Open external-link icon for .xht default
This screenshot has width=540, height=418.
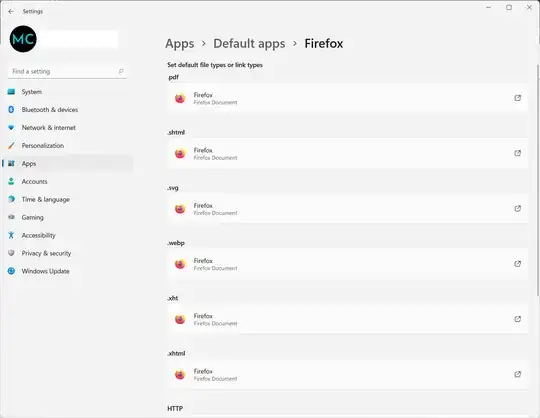tap(518, 319)
